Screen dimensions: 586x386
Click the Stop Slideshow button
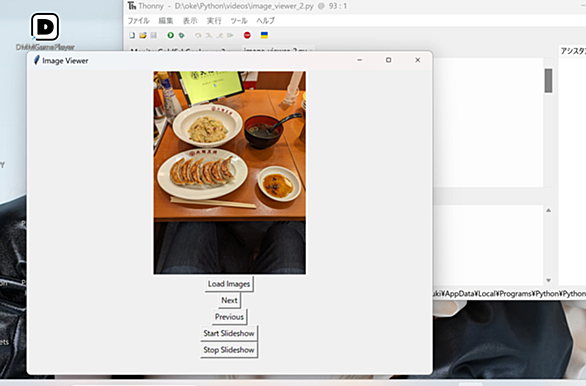pyautogui.click(x=229, y=350)
